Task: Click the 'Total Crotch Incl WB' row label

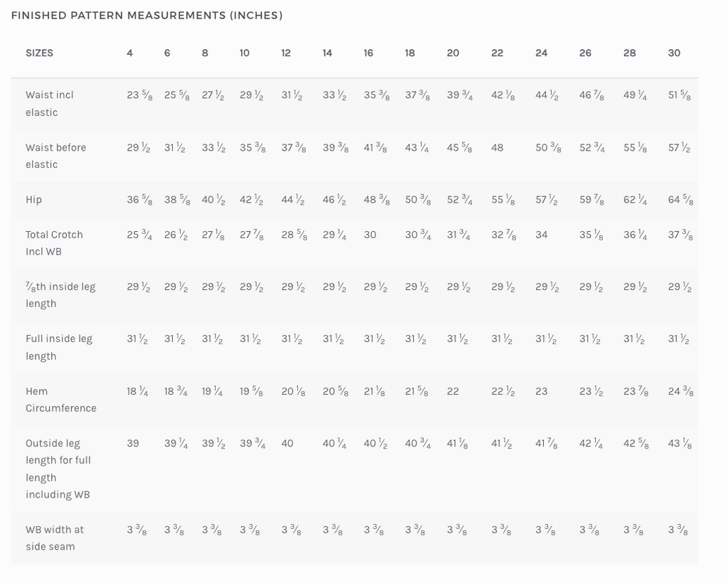Action: [54, 243]
